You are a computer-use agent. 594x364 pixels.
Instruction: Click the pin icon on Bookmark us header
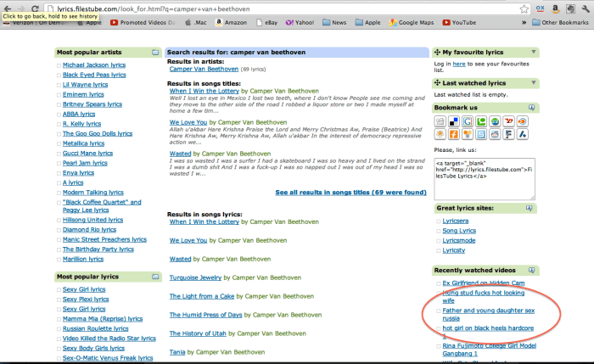[x=531, y=108]
